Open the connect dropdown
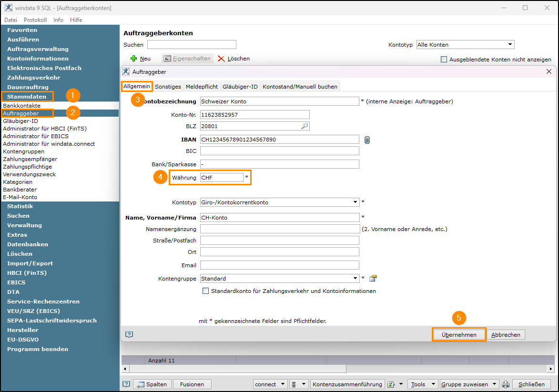The height and width of the screenshot is (392, 559). point(270,384)
